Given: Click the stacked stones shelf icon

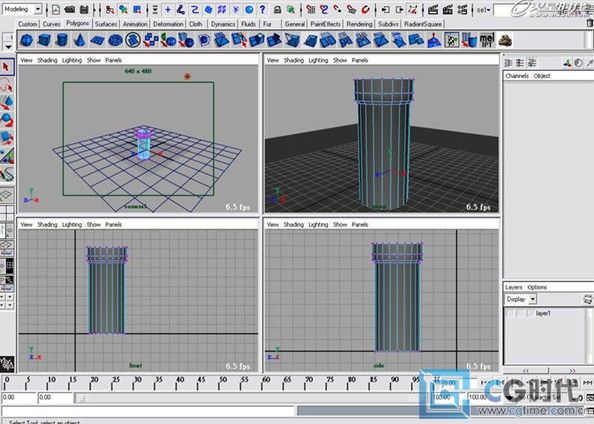Looking at the screenshot, I should click(505, 40).
